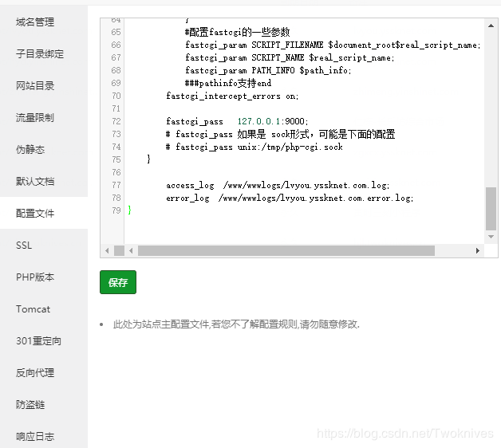
Task: Click the fastcgi_intercept_errors on line
Action: (232, 96)
